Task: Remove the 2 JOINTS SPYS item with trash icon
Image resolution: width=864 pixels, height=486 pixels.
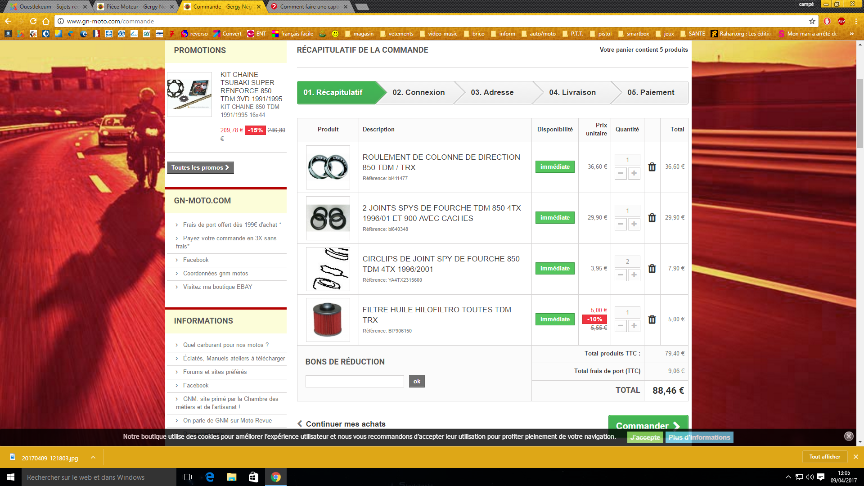Action: 652,218
